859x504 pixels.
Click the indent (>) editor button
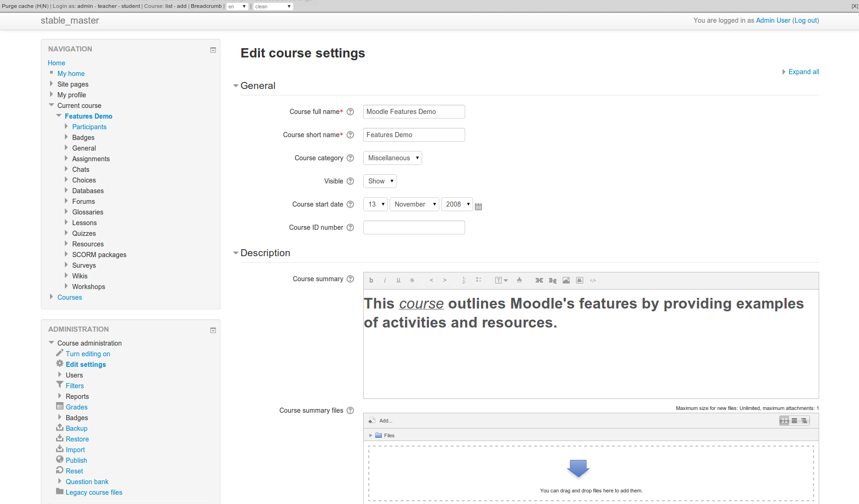pos(445,280)
